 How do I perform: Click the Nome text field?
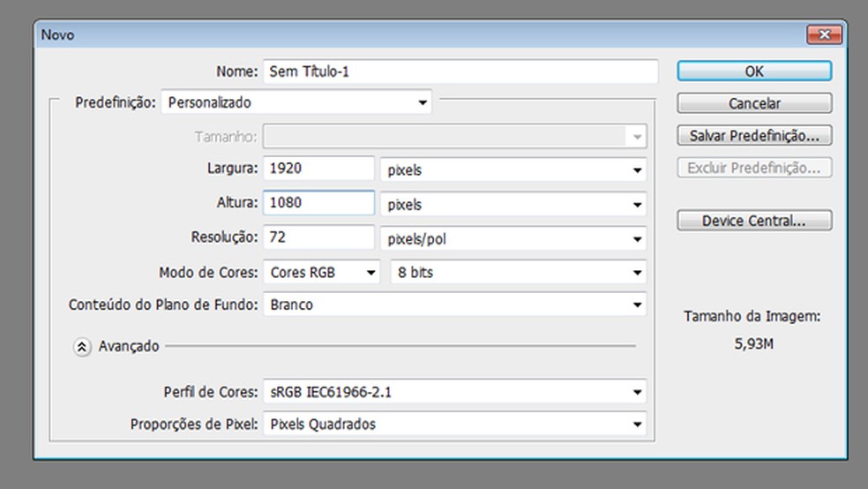pos(460,71)
